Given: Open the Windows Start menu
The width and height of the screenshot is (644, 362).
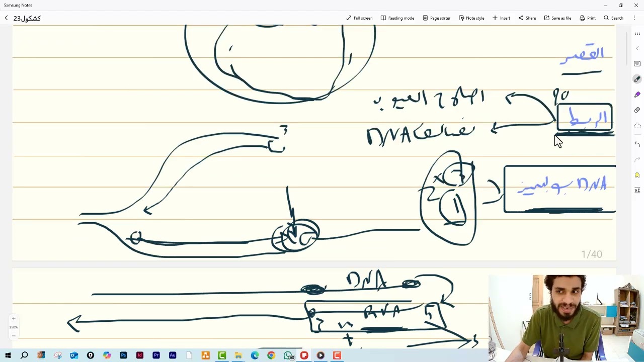Looking at the screenshot, I should click(x=8, y=355).
